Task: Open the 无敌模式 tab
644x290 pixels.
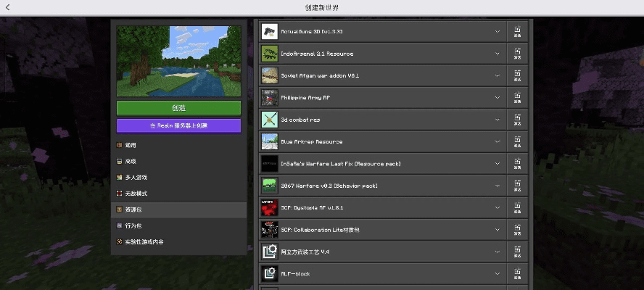Action: point(178,194)
